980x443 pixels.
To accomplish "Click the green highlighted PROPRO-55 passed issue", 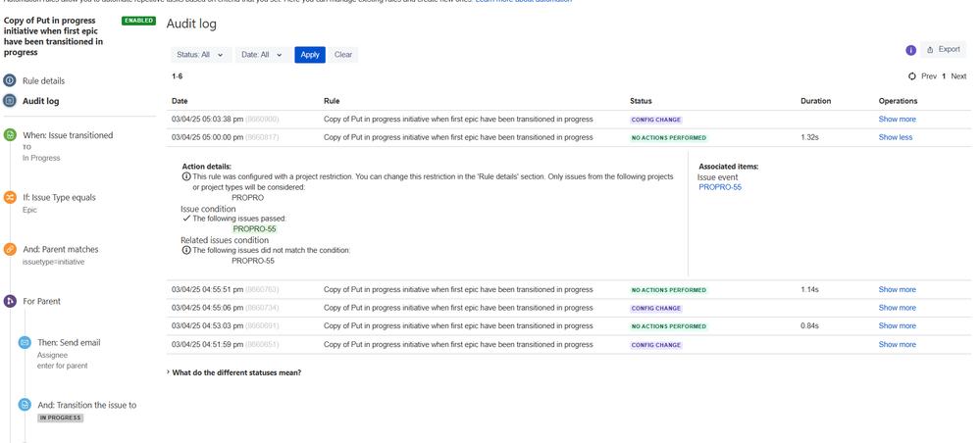I will pyautogui.click(x=254, y=229).
